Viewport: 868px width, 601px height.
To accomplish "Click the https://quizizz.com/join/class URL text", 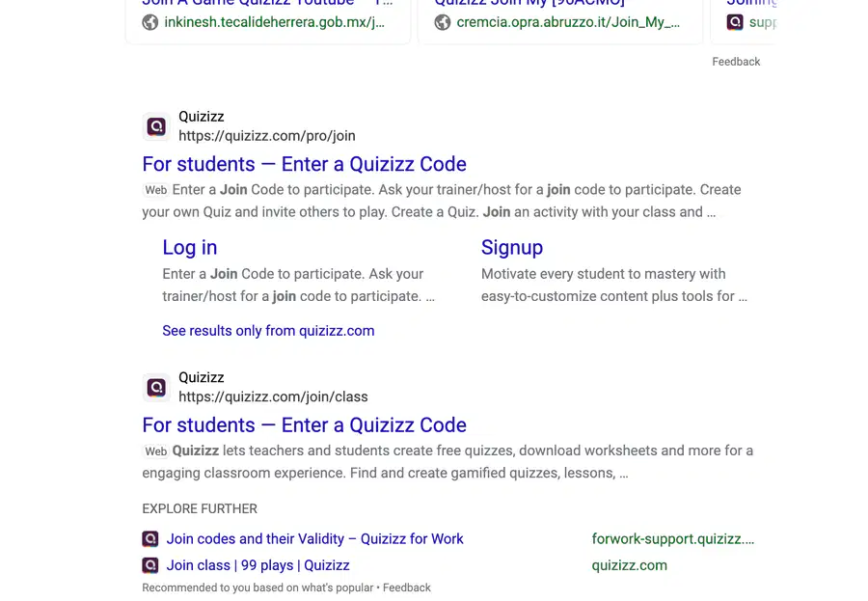I will [273, 397].
